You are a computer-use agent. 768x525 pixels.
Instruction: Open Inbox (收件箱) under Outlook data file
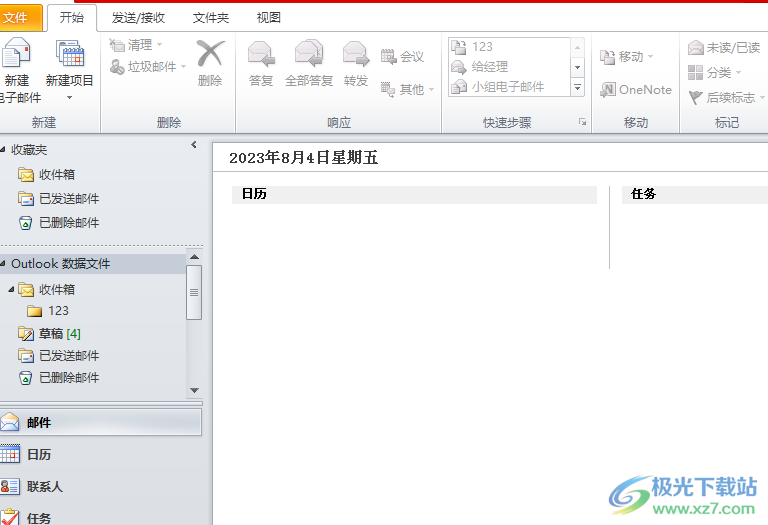click(47, 289)
